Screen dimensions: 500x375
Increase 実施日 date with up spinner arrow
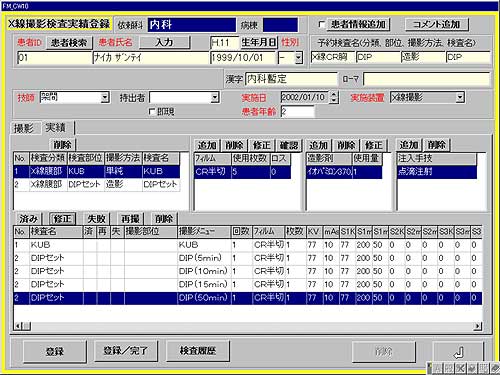(334, 94)
